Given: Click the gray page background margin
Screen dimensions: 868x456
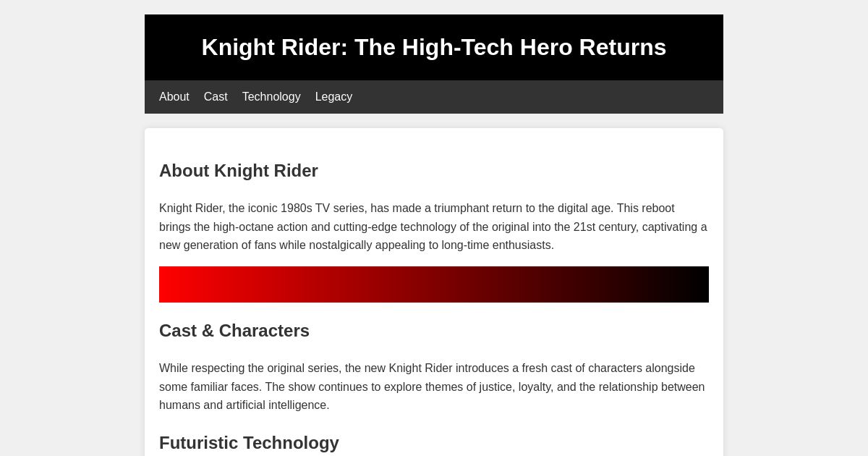Looking at the screenshot, I should pos(72,217).
